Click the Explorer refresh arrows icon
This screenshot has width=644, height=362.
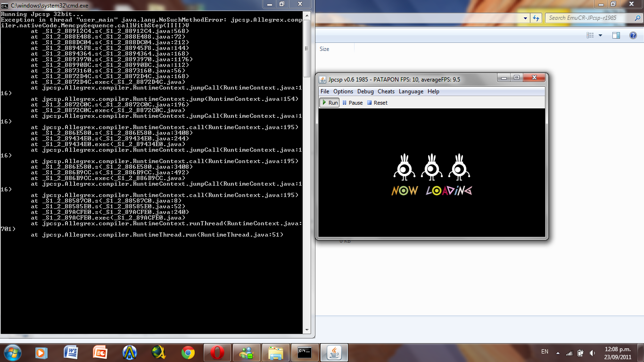coord(536,18)
